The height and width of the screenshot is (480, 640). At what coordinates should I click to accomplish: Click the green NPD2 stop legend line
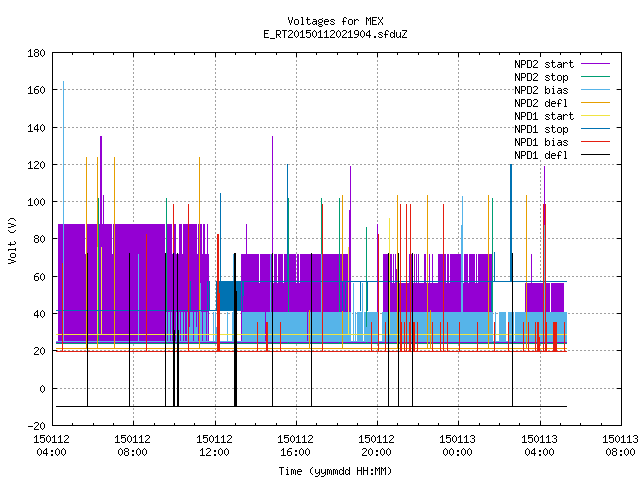coord(595,77)
